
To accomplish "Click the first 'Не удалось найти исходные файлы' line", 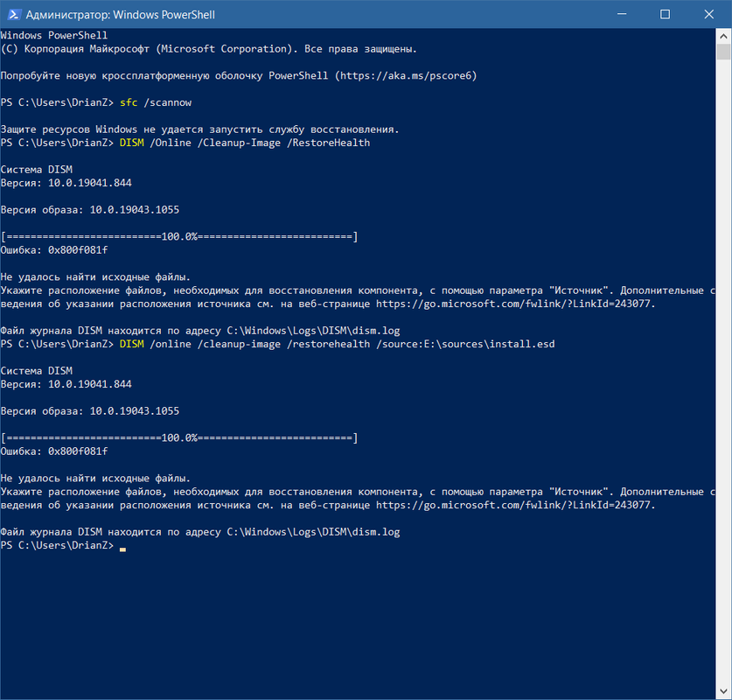I will click(95, 276).
